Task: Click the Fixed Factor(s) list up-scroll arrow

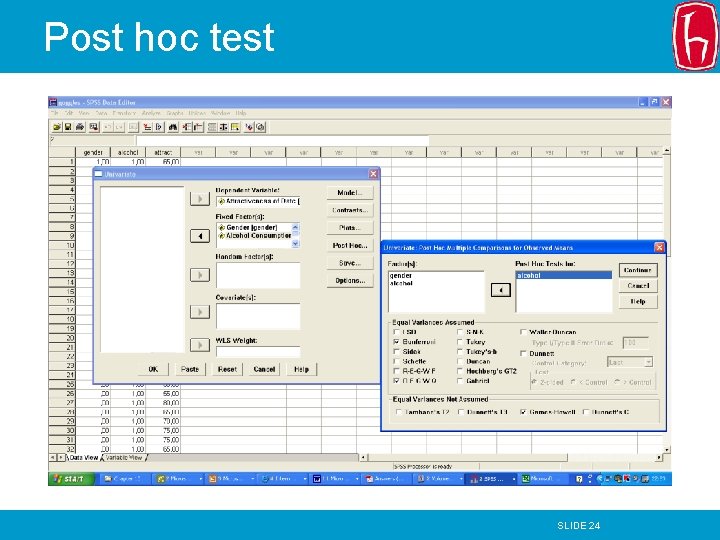Action: pyautogui.click(x=295, y=227)
